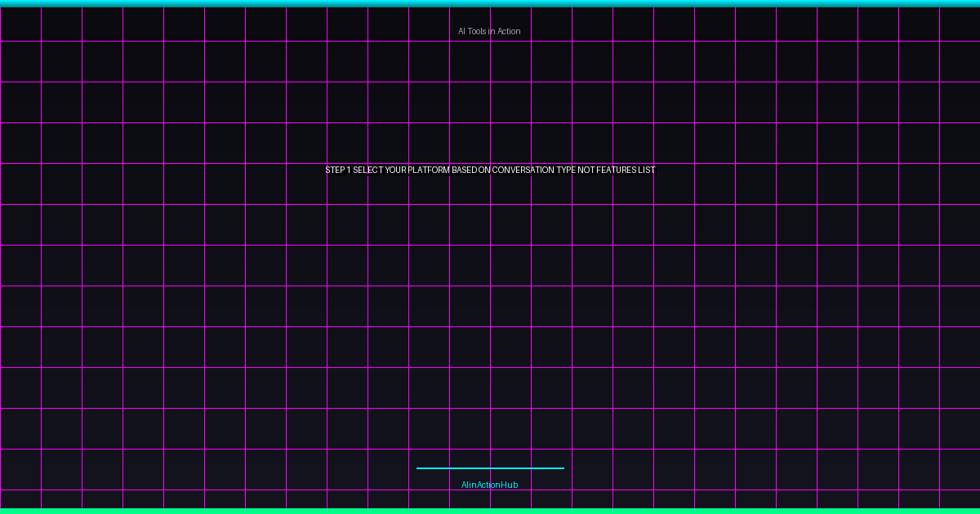Screen dimensions: 980x514
Task: Click the word 'ON' in the step heading
Action: tap(484, 171)
